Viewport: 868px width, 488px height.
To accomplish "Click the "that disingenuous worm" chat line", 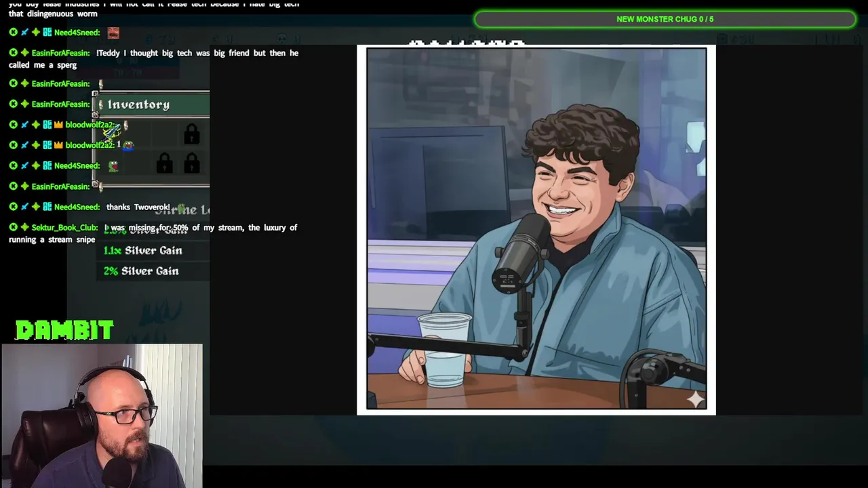I will point(53,14).
